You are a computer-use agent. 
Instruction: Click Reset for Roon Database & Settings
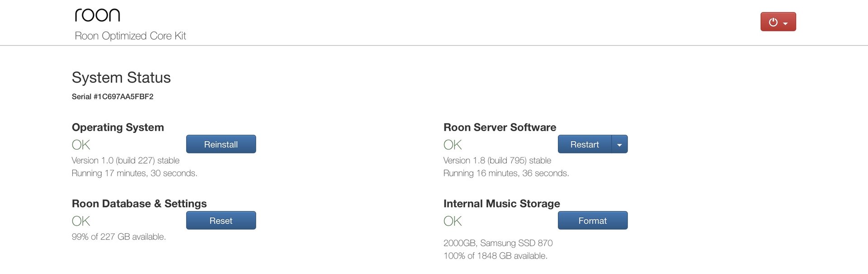click(x=221, y=221)
